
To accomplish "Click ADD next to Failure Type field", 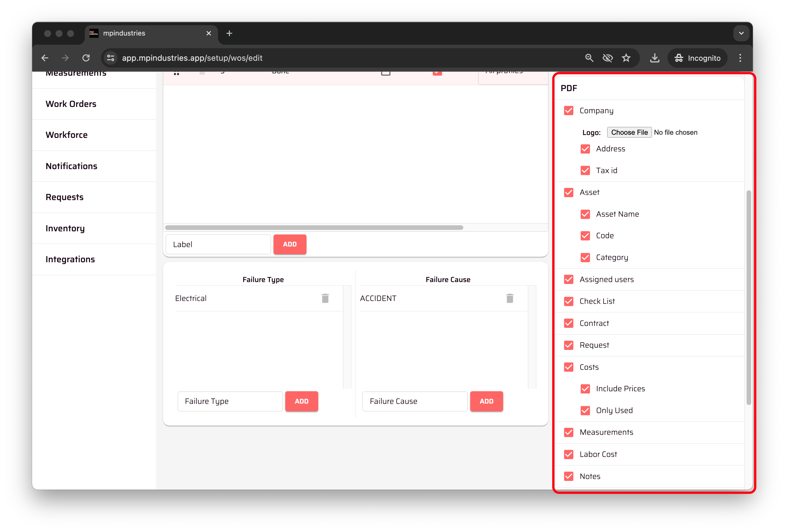I will [301, 401].
